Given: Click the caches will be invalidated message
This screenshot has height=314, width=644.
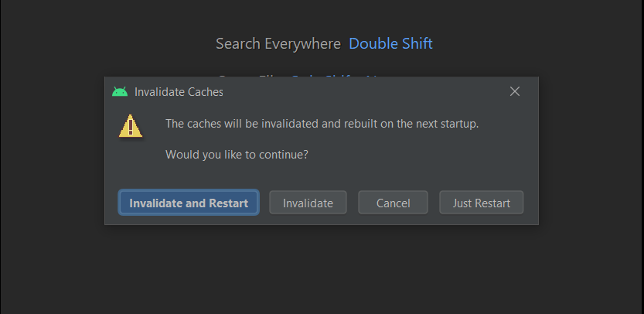Looking at the screenshot, I should tap(322, 124).
